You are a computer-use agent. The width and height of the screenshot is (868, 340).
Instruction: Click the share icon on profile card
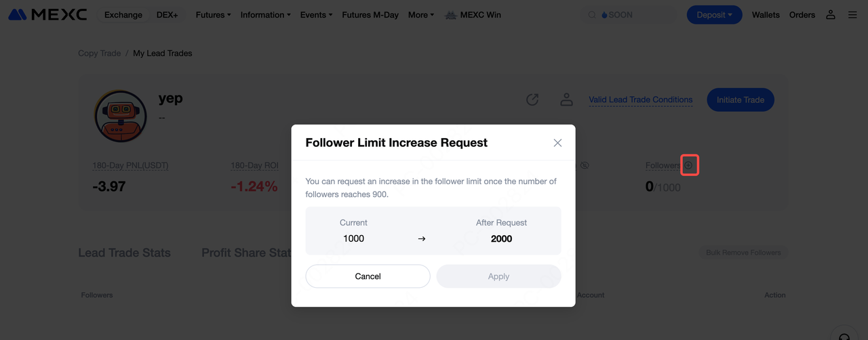(x=532, y=100)
